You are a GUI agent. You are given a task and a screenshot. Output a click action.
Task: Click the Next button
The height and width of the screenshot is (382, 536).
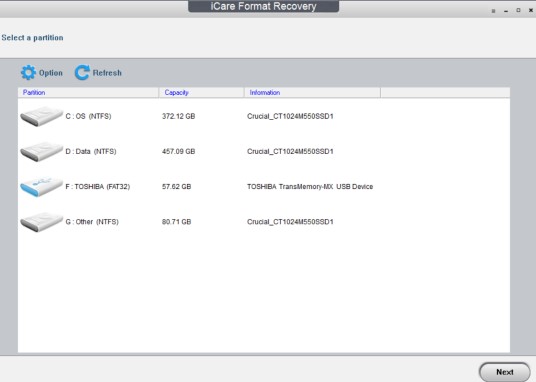click(505, 372)
